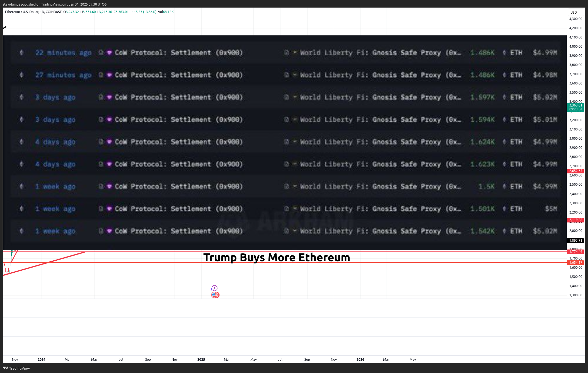Select the red 2,652.65 price label
The image size is (588, 373).
pyautogui.click(x=575, y=171)
